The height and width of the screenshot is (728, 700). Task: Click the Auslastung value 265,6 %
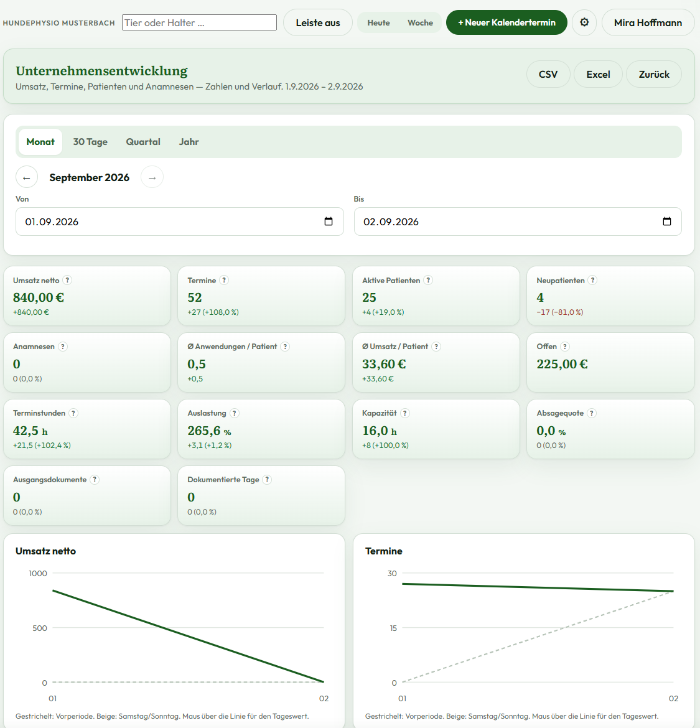click(209, 431)
